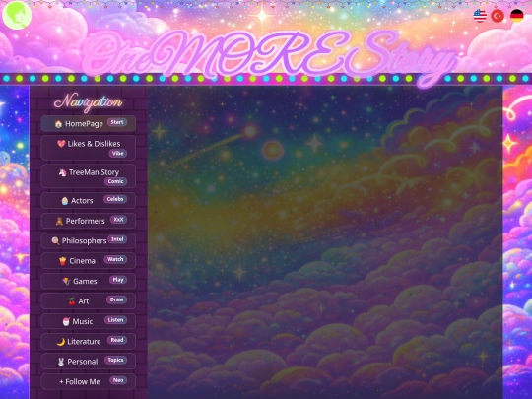This screenshot has width=532, height=399.
Task: Go to the Art page
Action: click(x=89, y=300)
